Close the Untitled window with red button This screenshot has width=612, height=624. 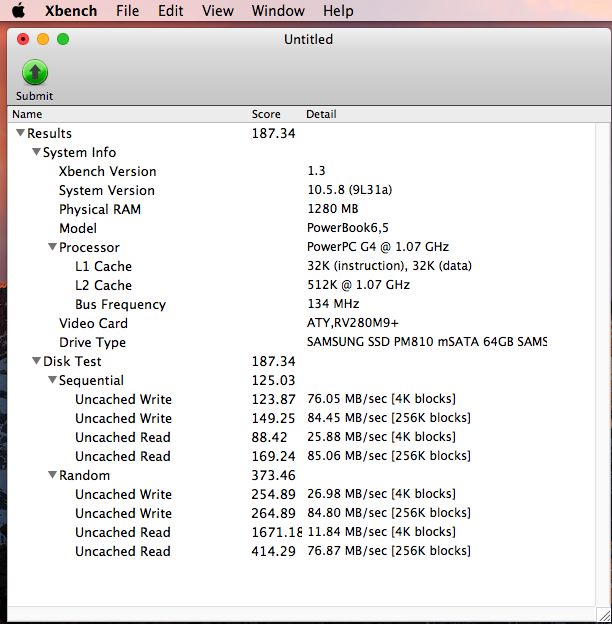(x=23, y=39)
